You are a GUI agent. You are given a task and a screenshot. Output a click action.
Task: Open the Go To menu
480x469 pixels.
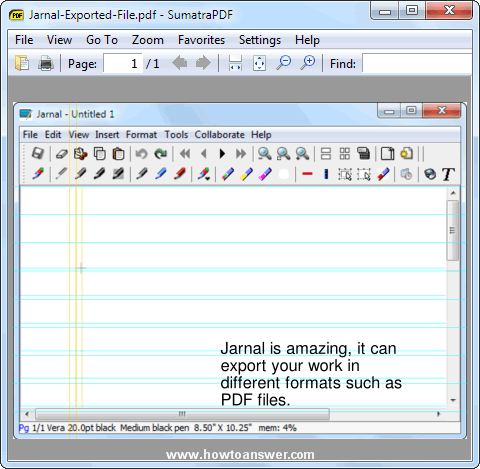point(102,40)
